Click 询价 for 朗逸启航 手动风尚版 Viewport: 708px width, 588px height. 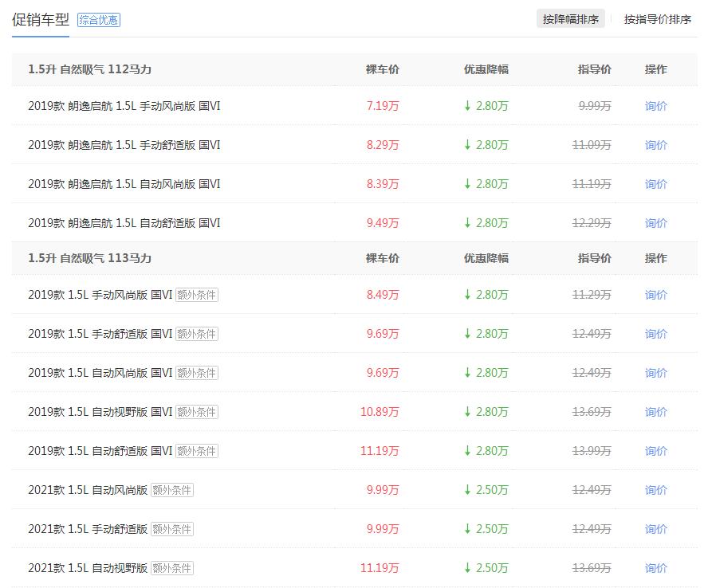tap(655, 106)
